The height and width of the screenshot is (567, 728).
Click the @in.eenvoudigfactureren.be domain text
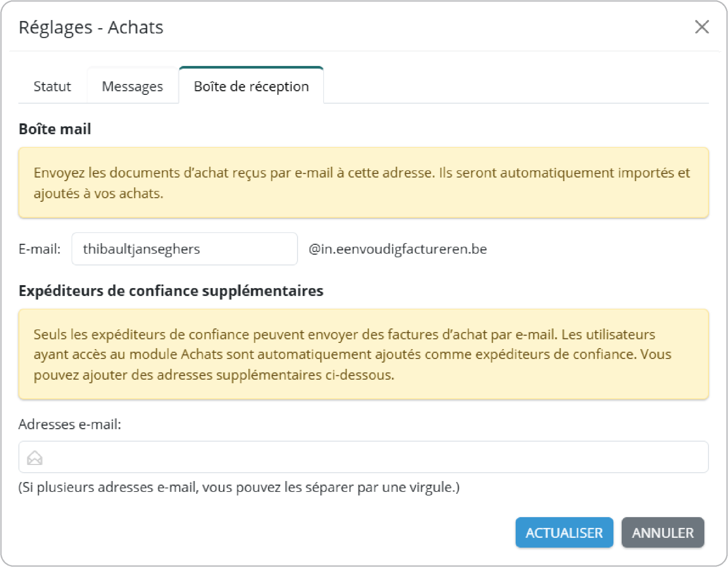point(398,249)
